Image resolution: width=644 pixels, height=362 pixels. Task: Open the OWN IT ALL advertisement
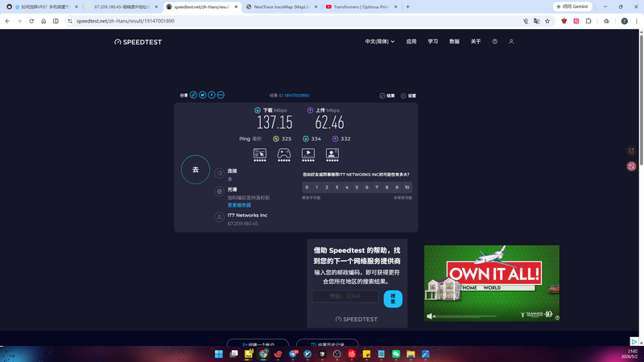(x=492, y=283)
